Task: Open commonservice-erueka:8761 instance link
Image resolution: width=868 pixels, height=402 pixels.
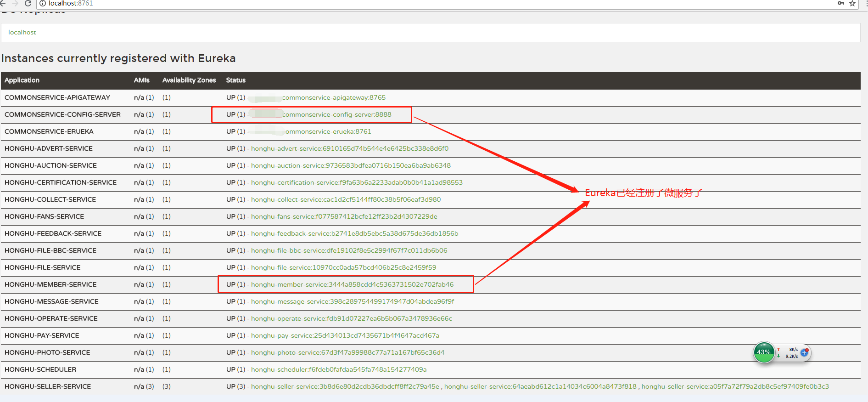Action: pyautogui.click(x=328, y=131)
